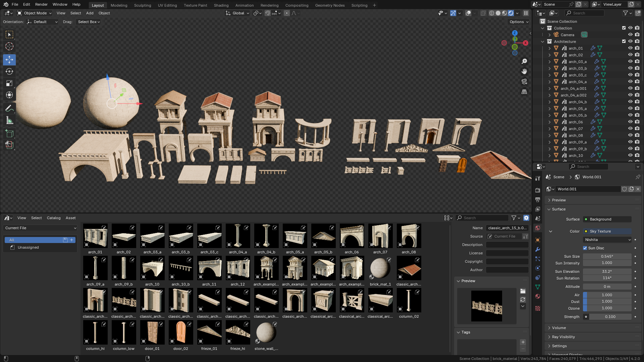Click the Options button in the viewport header
644x362 pixels.
click(518, 22)
